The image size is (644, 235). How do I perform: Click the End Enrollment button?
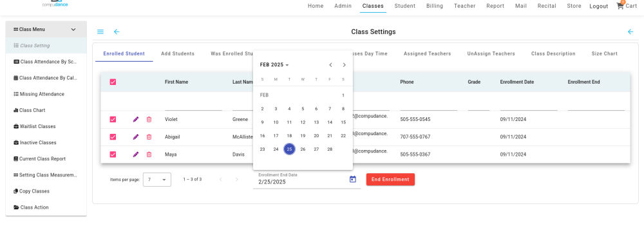pyautogui.click(x=390, y=180)
